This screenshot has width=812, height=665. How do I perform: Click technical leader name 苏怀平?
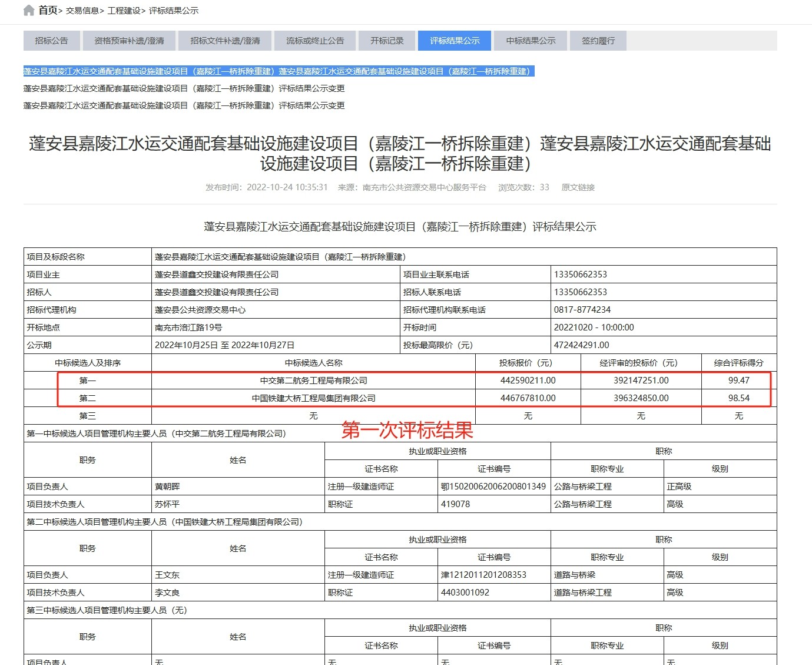pos(238,504)
